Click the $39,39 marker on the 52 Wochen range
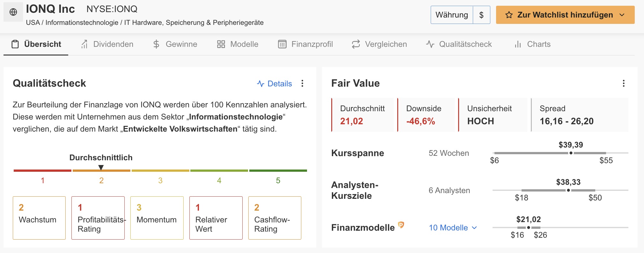The image size is (644, 253). 571,153
